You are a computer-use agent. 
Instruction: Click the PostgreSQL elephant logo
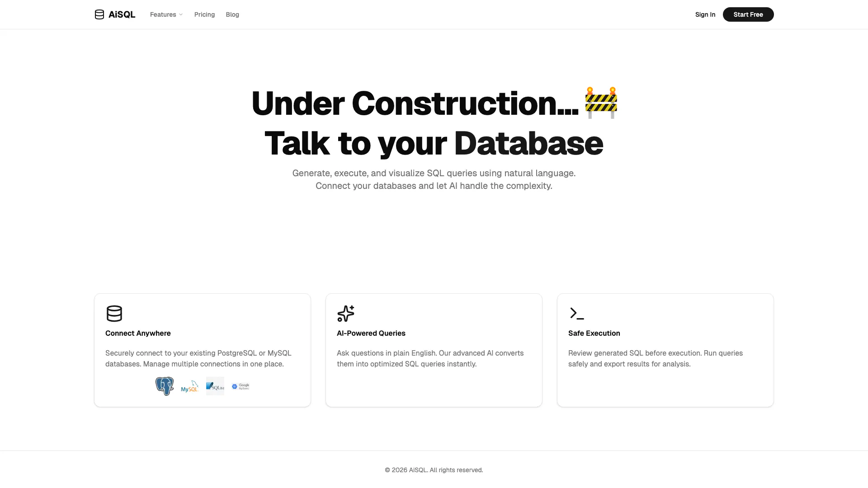tap(165, 386)
